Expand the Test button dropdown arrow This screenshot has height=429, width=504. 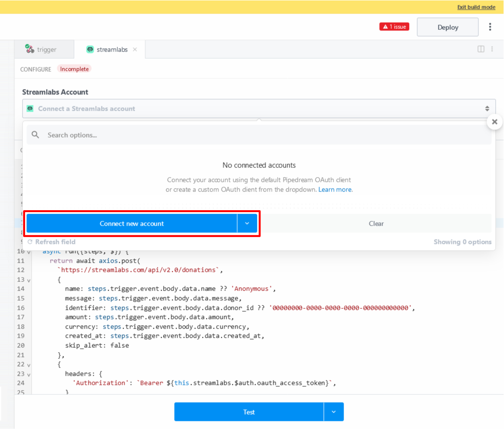[334, 412]
